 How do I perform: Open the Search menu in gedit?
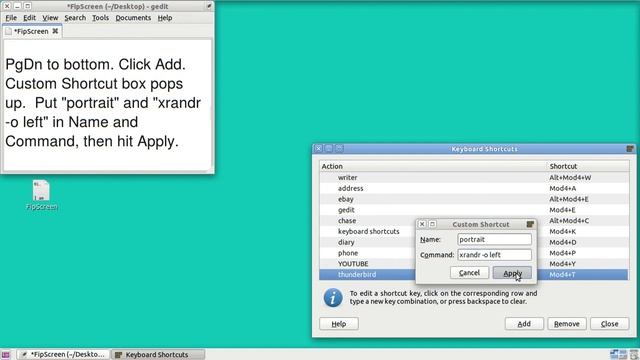click(75, 18)
